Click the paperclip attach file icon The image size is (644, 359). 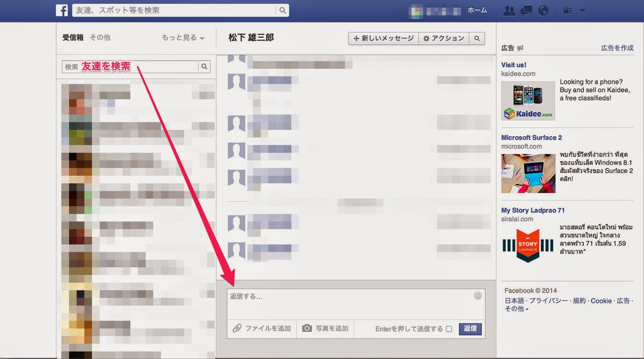237,328
